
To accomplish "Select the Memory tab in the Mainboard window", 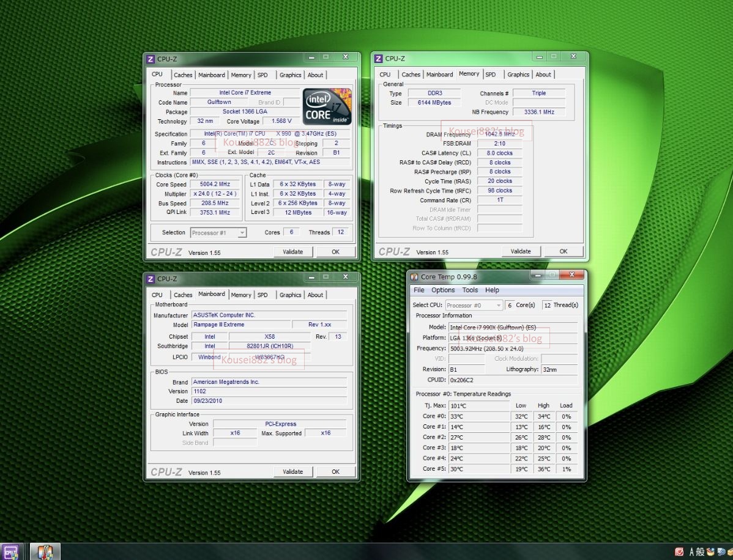I will (240, 295).
